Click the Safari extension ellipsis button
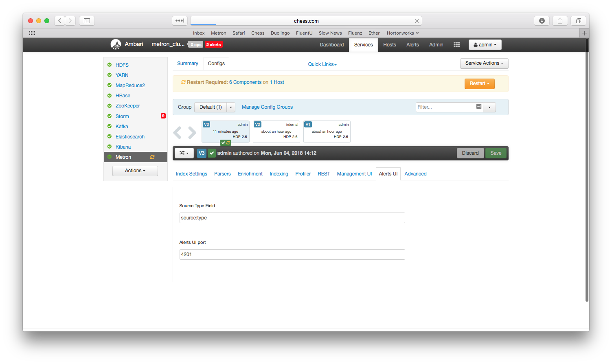Viewport: 612px width, 364px height. [180, 21]
